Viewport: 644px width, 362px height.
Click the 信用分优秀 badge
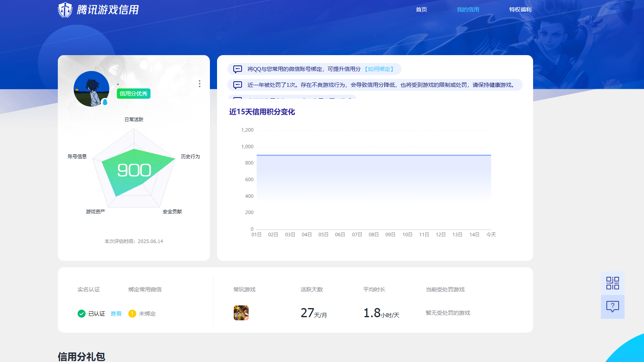[133, 94]
